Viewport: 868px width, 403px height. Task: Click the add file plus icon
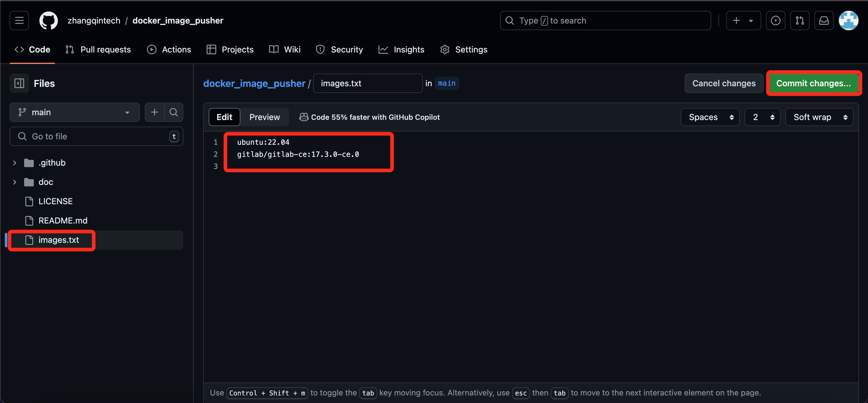(154, 112)
